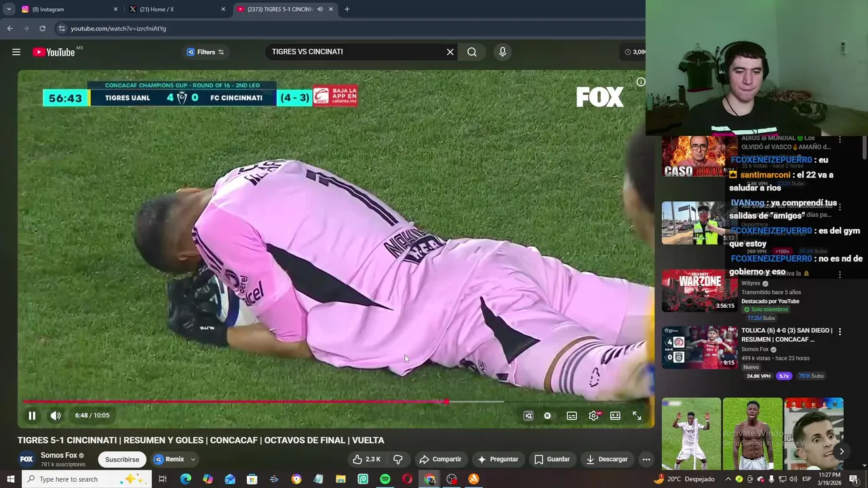Mute tab audio speaker icon
The width and height of the screenshot is (868, 488).
pyautogui.click(x=319, y=9)
